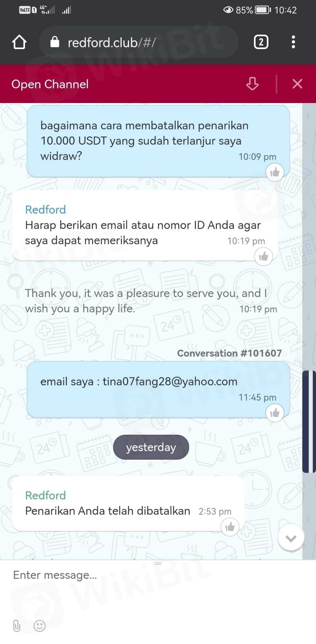This screenshot has height=644, width=316.
Task: Tap the Redford sender name above Harap message
Action: coord(45,209)
